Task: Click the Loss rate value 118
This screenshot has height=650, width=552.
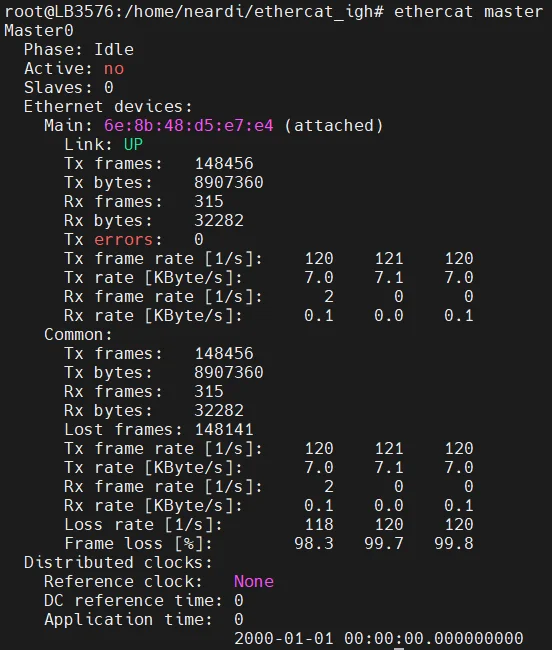Action: pos(319,524)
